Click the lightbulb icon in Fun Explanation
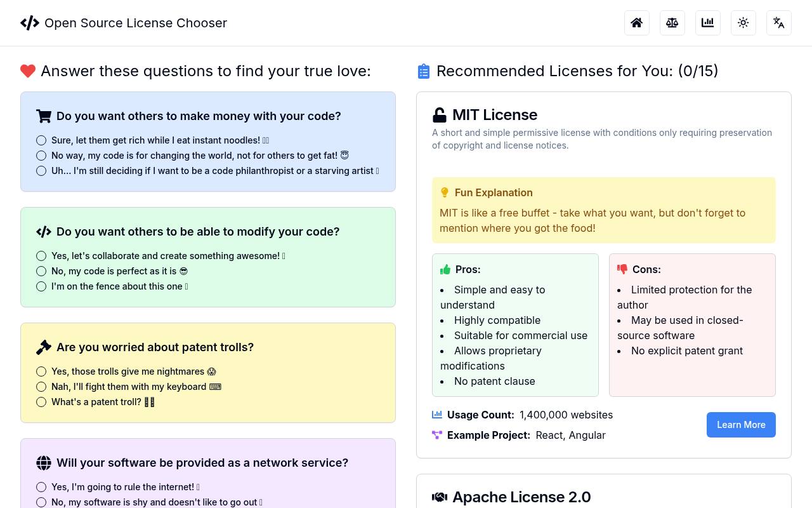The width and height of the screenshot is (812, 508). point(445,192)
